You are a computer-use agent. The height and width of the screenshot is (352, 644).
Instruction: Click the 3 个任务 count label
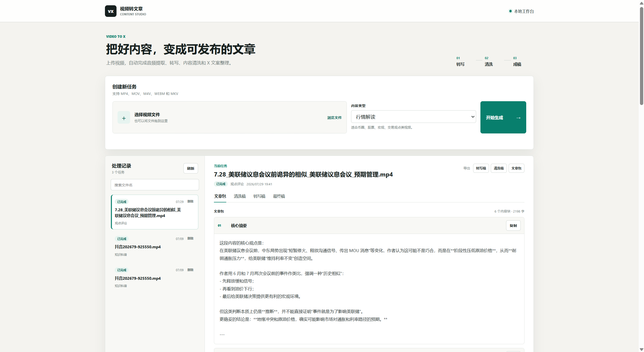tap(118, 172)
